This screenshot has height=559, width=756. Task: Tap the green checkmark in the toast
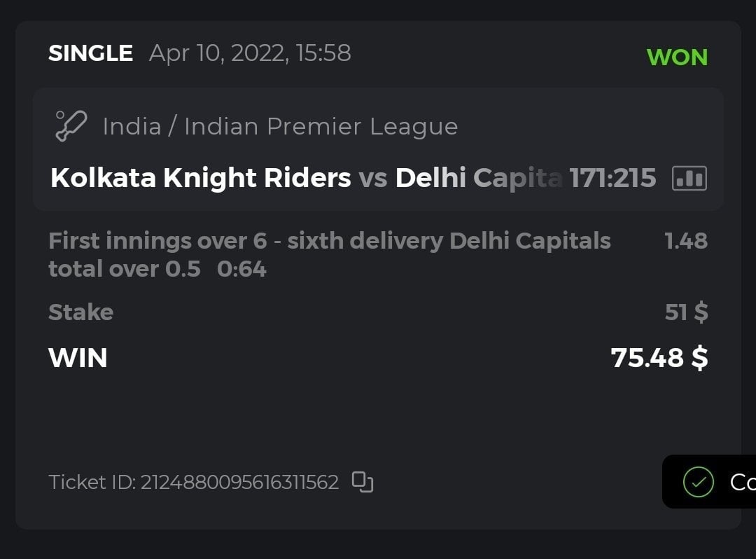pos(698,482)
